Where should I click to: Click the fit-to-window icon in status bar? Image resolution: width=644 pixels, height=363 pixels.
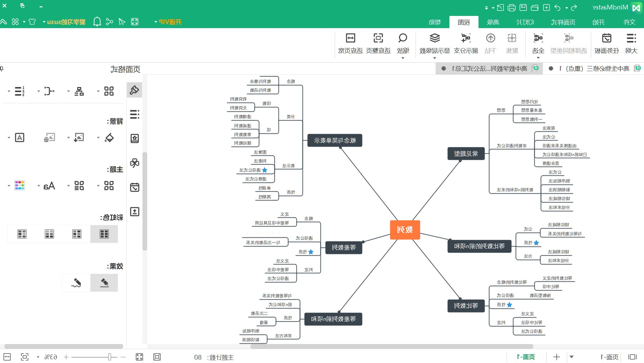(25, 357)
